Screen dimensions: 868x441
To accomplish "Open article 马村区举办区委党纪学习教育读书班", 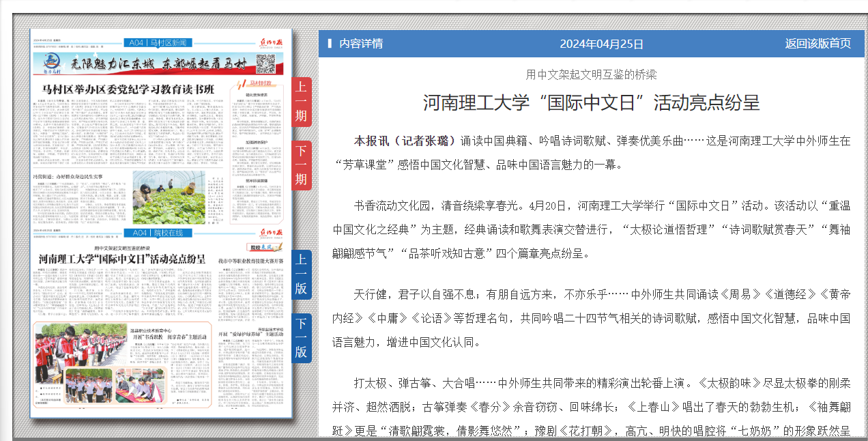I will point(128,89).
